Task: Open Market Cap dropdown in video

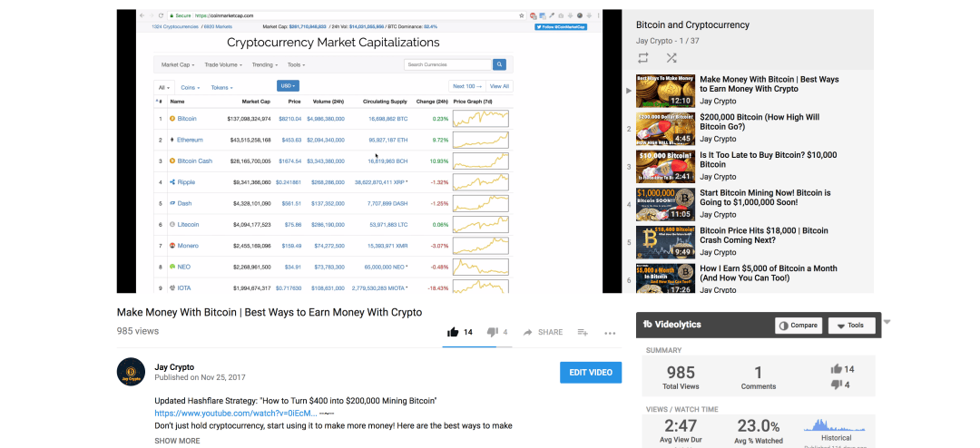Action: (x=178, y=64)
